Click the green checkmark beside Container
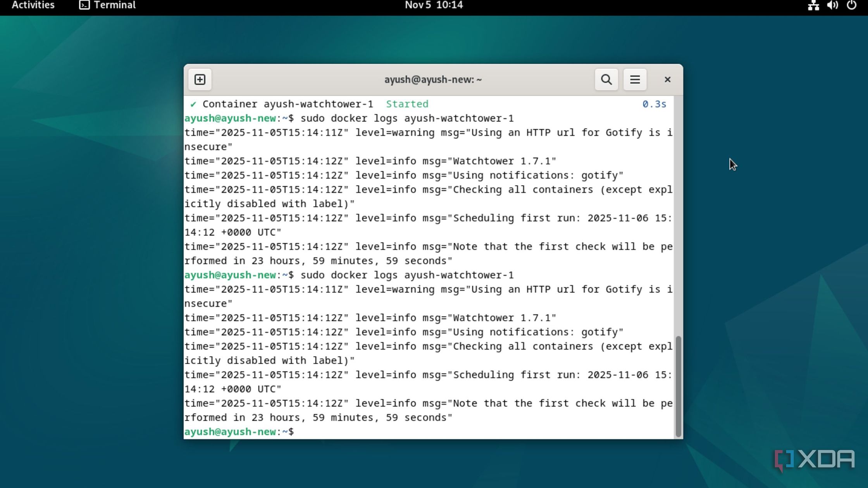This screenshot has width=868, height=488. click(193, 104)
